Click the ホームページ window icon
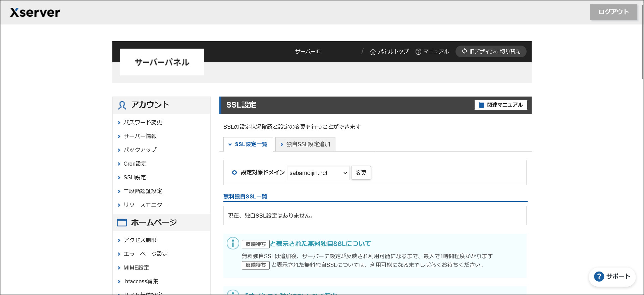Screen dimensions: 644x295 click(x=122, y=223)
